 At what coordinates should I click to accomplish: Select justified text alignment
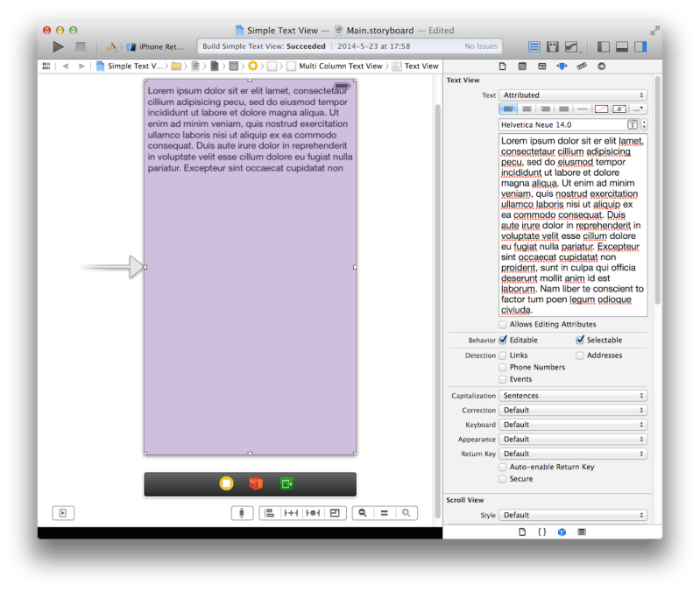(564, 109)
